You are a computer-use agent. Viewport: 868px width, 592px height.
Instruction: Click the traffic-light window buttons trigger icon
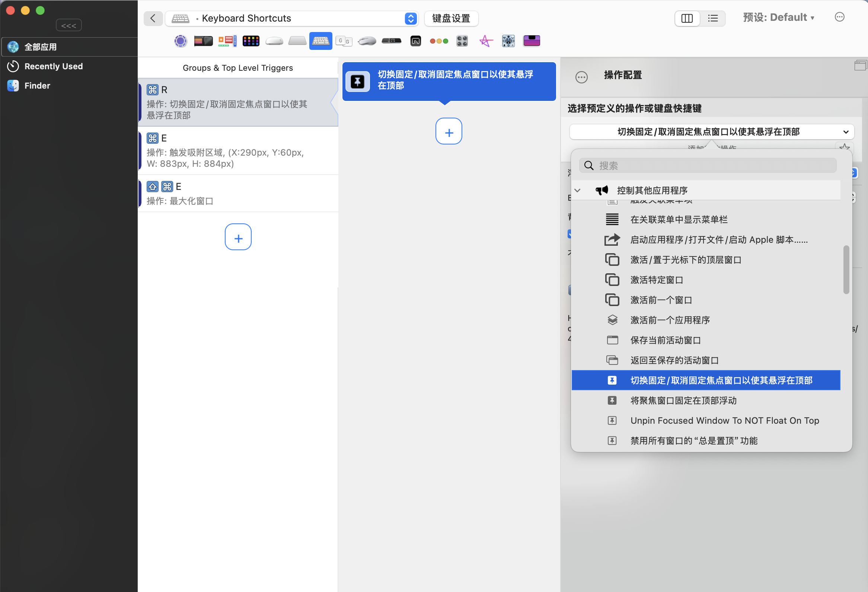(439, 41)
